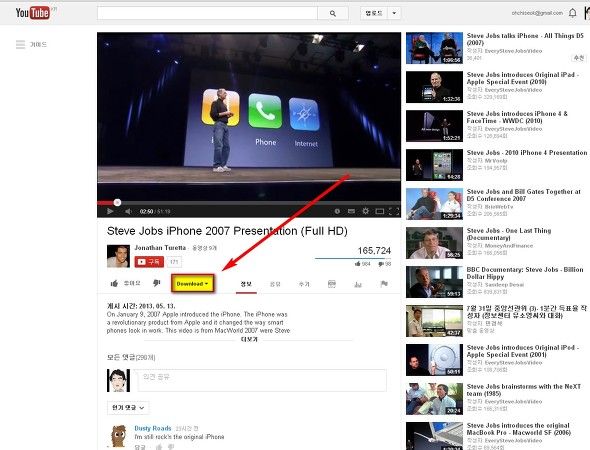Play the video
This screenshot has height=450, width=590.
[110, 211]
